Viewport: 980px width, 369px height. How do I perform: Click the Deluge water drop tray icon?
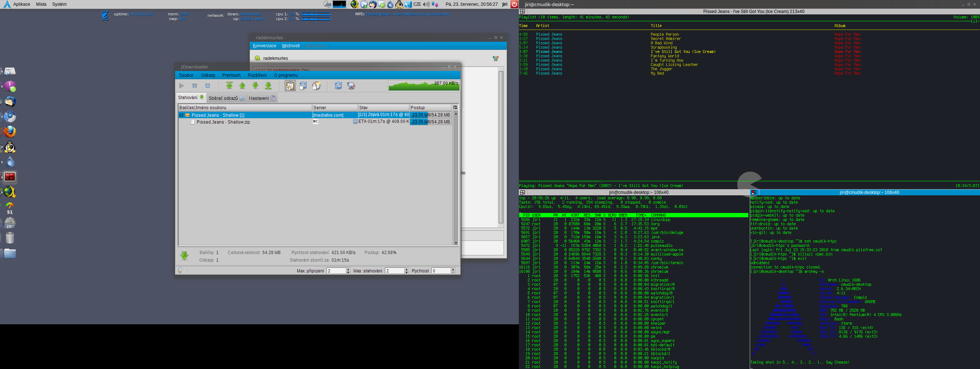point(390,5)
